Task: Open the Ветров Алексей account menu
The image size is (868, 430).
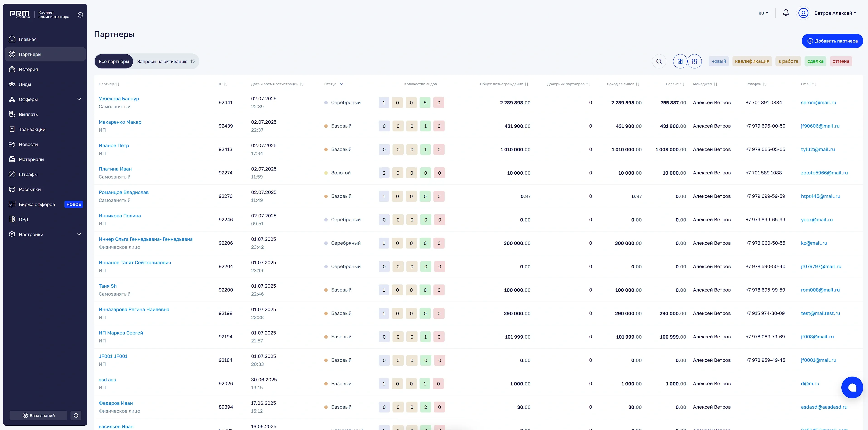Action: click(835, 13)
